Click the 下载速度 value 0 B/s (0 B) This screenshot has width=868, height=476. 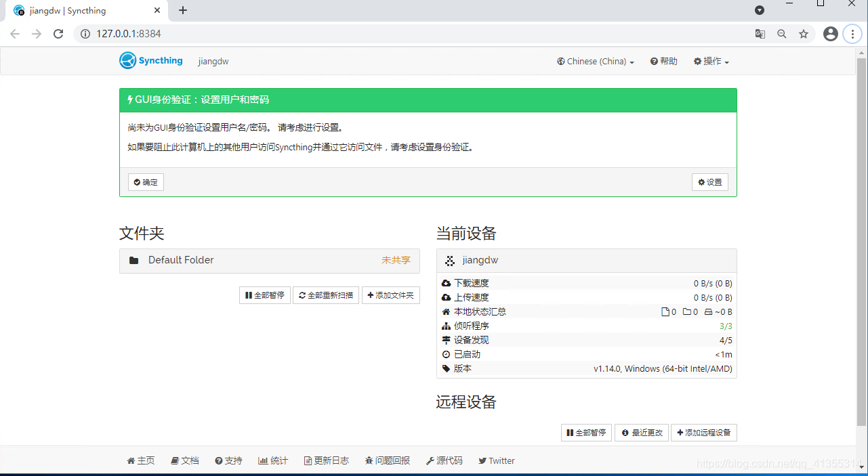pos(713,283)
